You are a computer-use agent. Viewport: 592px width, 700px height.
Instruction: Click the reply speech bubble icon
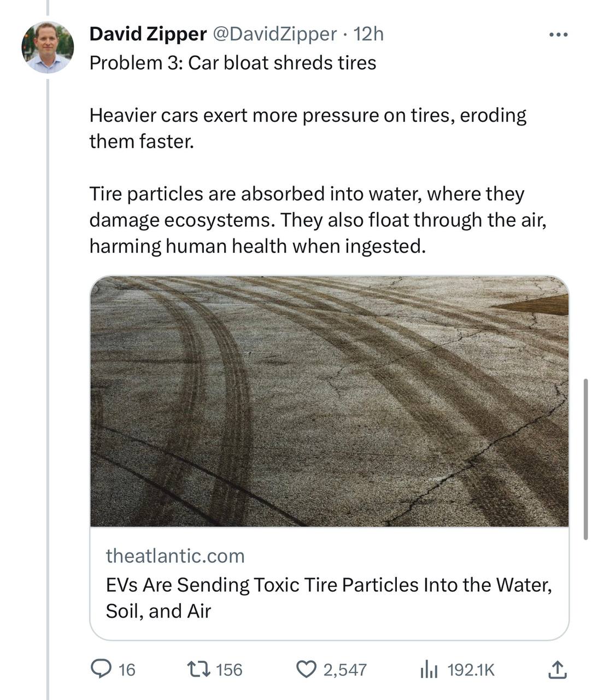[101, 668]
